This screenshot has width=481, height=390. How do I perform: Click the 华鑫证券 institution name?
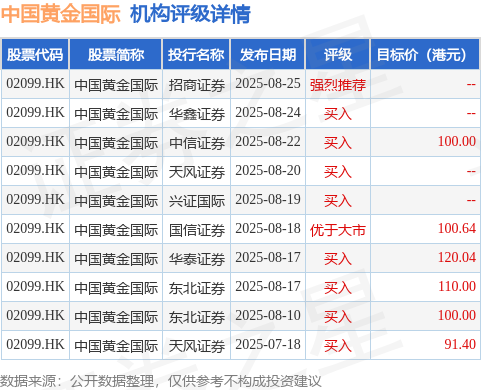point(196,114)
